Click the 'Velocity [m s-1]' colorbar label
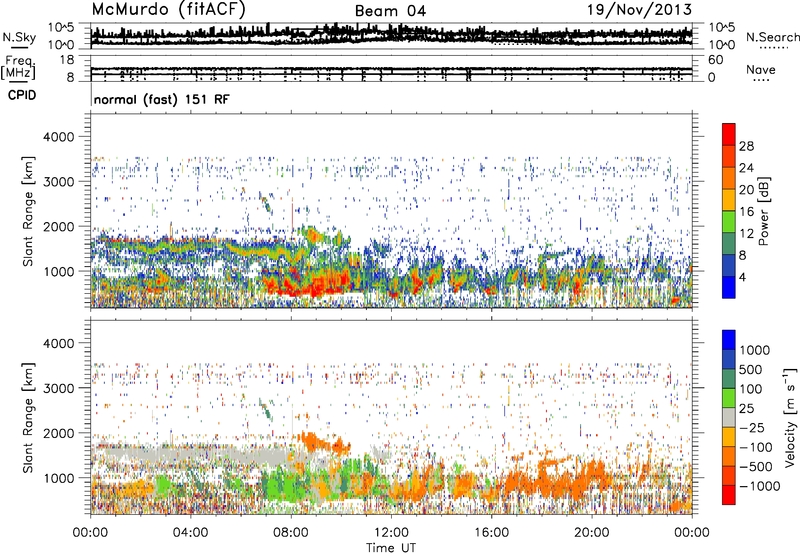Image resolution: width=800 pixels, height=554 pixels. coord(790,417)
